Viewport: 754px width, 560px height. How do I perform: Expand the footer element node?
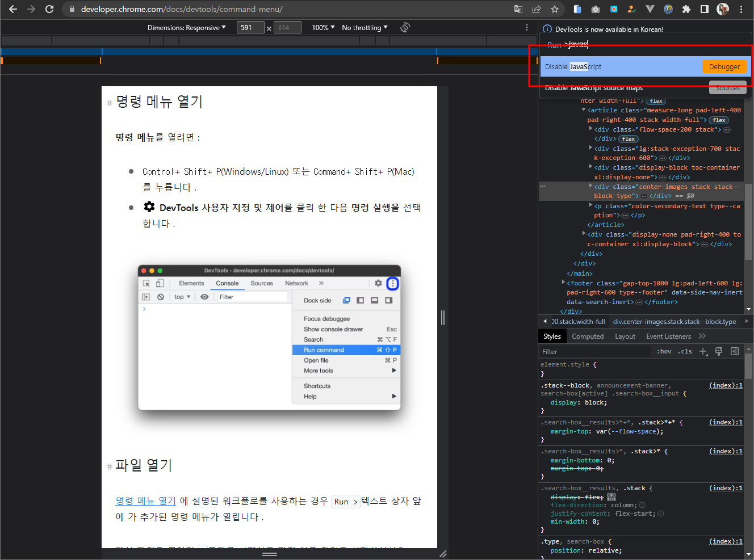[x=563, y=283]
